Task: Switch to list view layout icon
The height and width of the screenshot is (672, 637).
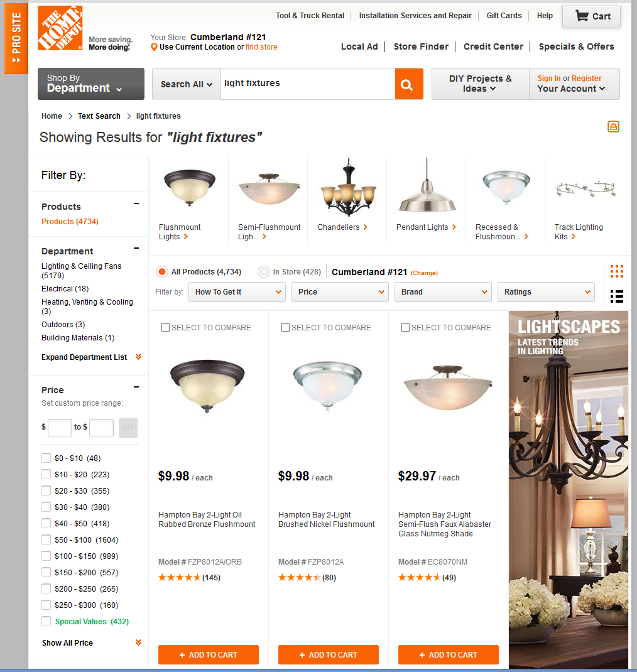Action: [x=616, y=296]
